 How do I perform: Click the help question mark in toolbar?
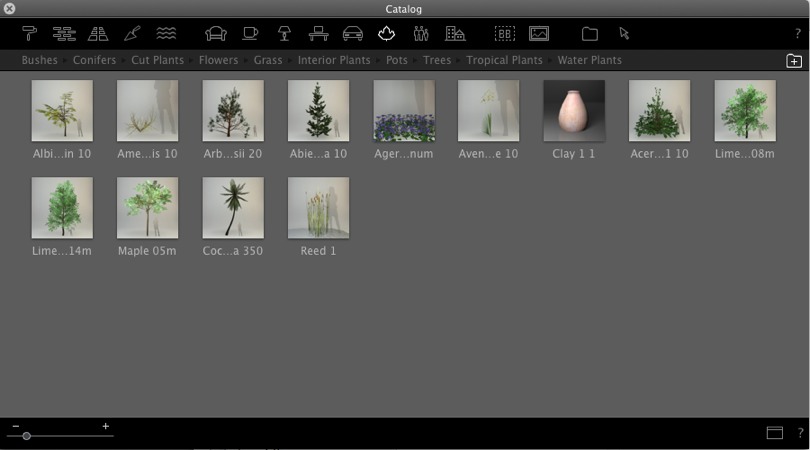[x=798, y=34]
